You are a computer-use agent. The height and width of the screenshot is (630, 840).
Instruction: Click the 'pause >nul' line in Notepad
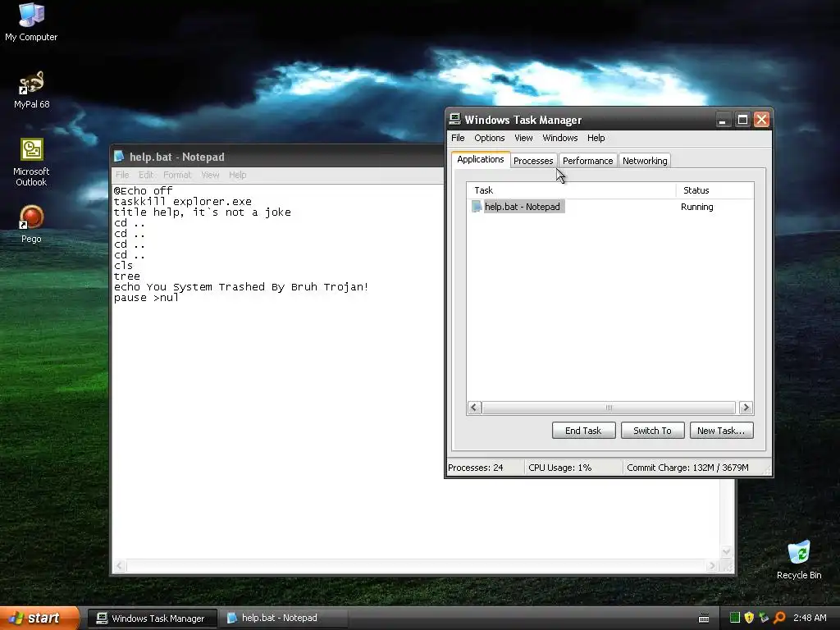146,298
